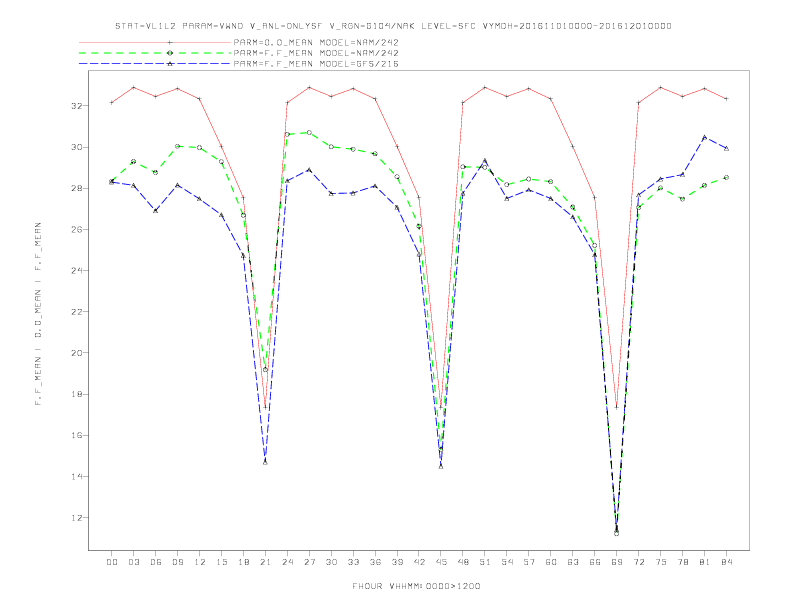Click the blue dashed legend line sample

point(155,64)
